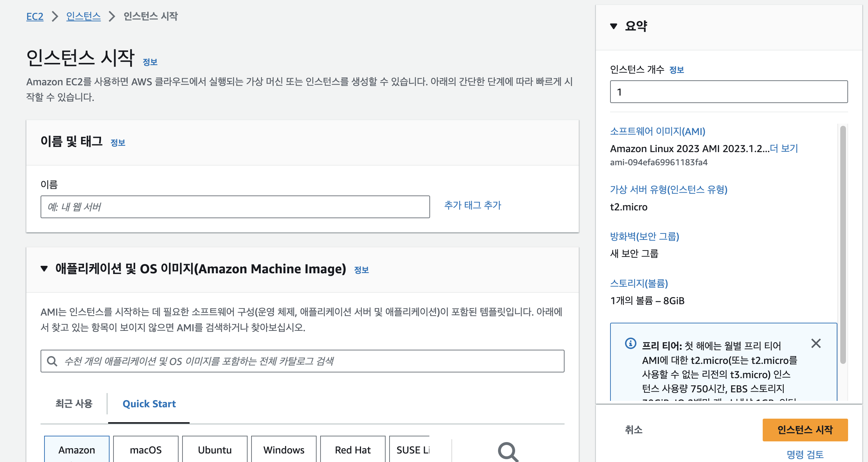This screenshot has height=462, width=868.
Task: Select the Red Hat image tile
Action: [353, 450]
